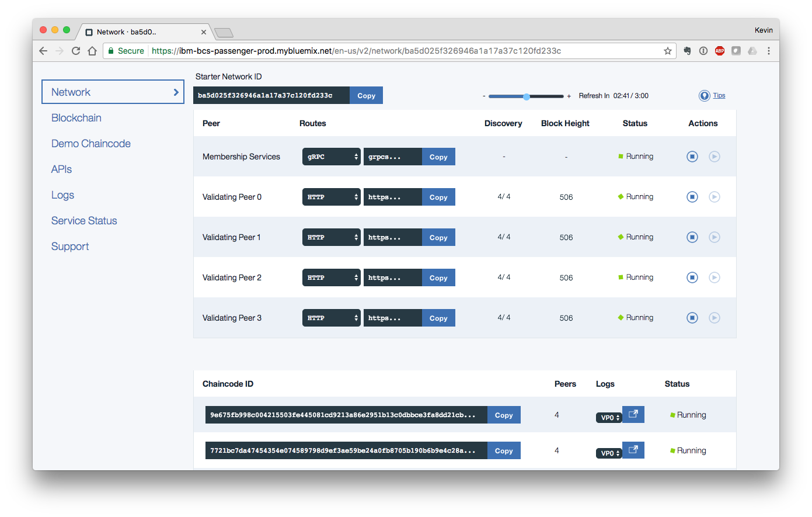Start Validating Peer 0
Image resolution: width=812 pixels, height=517 pixels.
pyautogui.click(x=715, y=197)
